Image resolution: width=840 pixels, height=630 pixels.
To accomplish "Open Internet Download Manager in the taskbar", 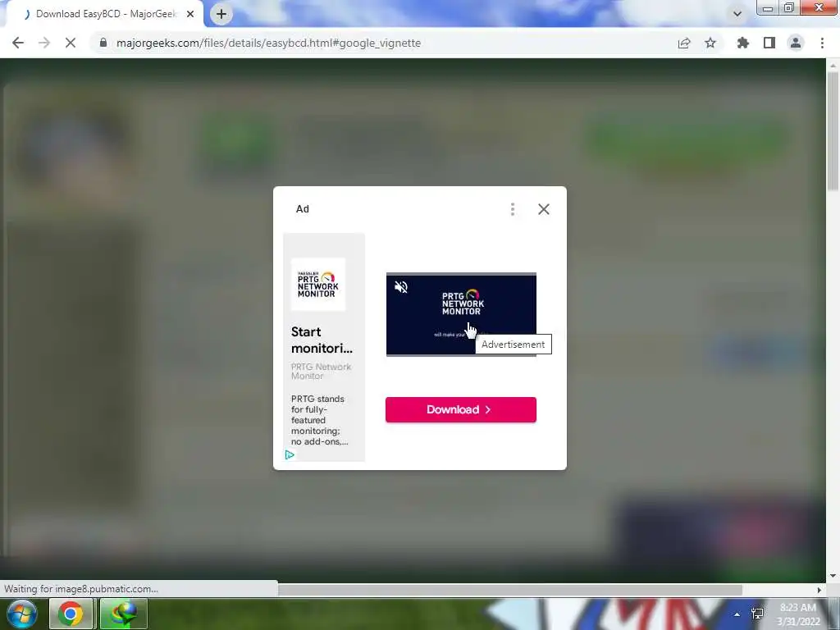I will [123, 614].
